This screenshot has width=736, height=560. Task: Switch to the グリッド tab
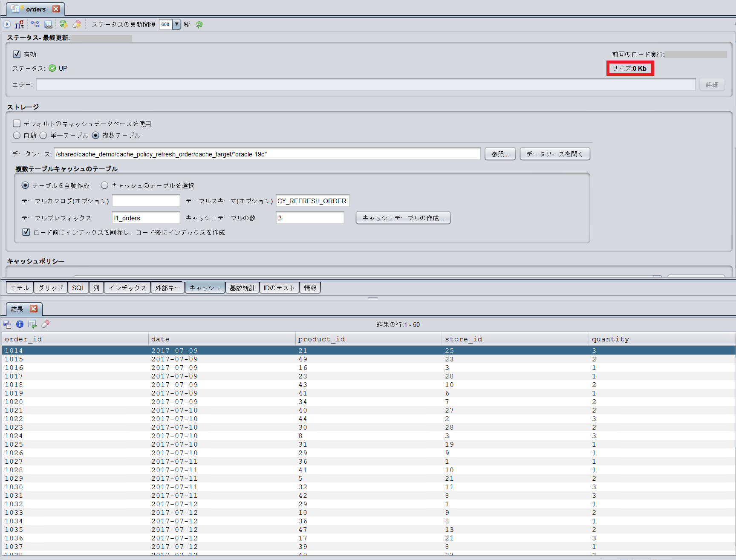[51, 288]
